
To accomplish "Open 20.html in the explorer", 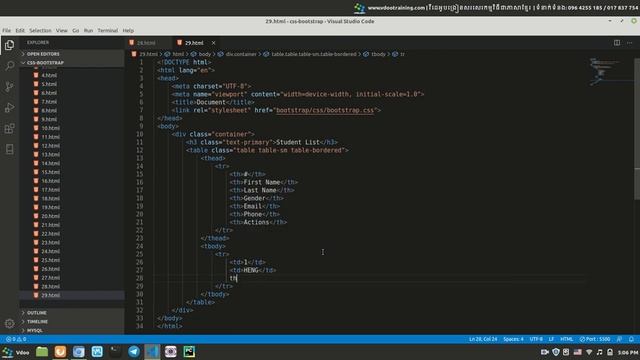I will (50, 216).
